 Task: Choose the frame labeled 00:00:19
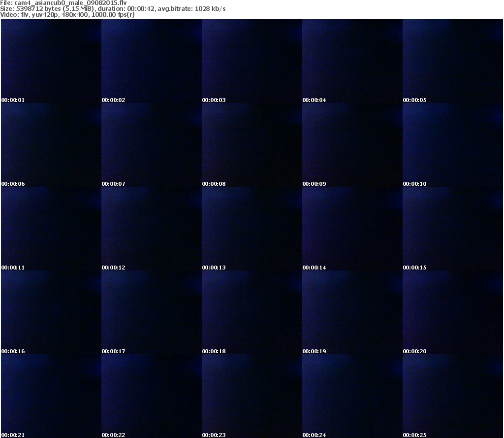(x=352, y=312)
